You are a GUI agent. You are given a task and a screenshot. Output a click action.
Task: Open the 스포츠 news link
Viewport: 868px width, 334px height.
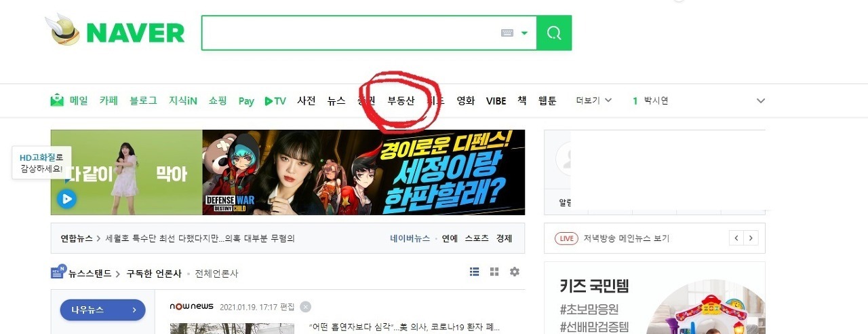coord(477,238)
